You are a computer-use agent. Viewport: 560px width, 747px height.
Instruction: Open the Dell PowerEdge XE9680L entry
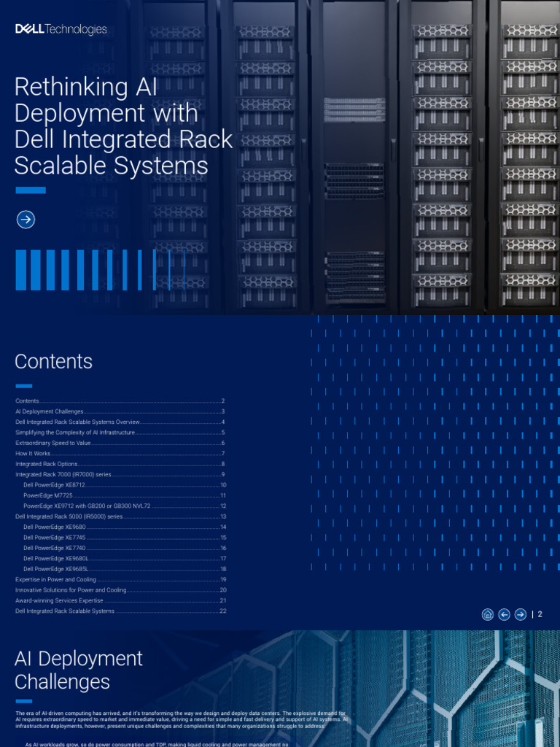tap(125, 558)
